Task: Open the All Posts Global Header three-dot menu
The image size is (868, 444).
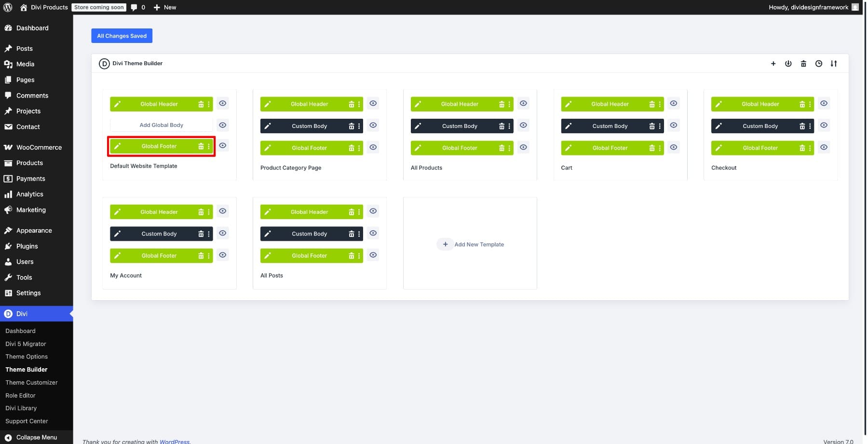Action: [359, 212]
